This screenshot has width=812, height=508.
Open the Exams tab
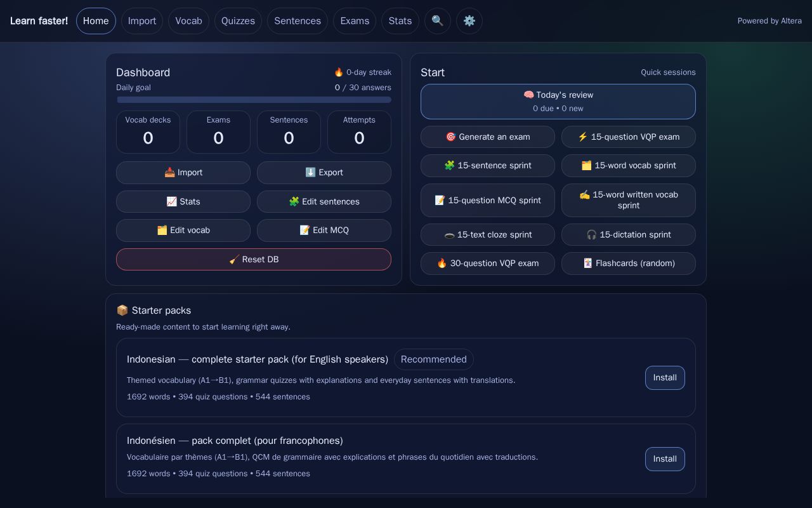pos(355,21)
